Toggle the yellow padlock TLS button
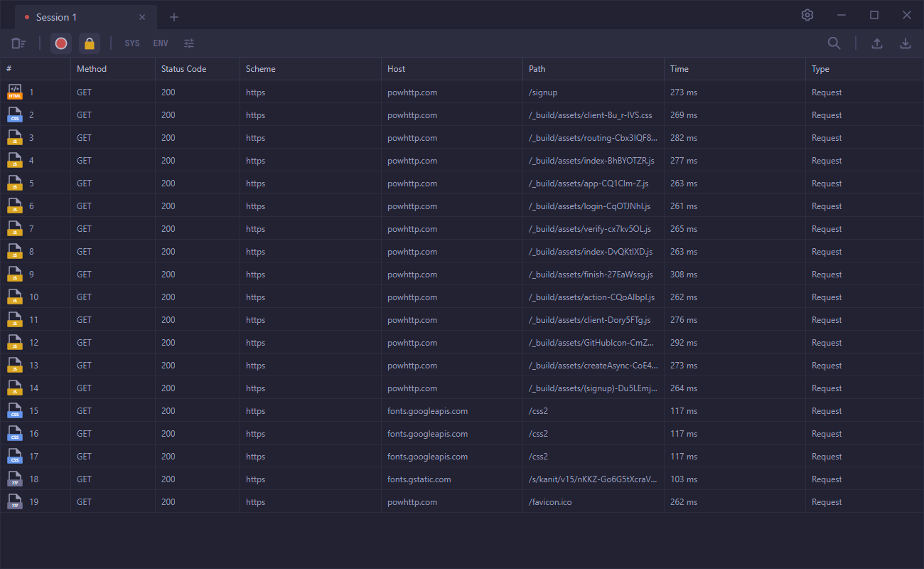 coord(90,43)
